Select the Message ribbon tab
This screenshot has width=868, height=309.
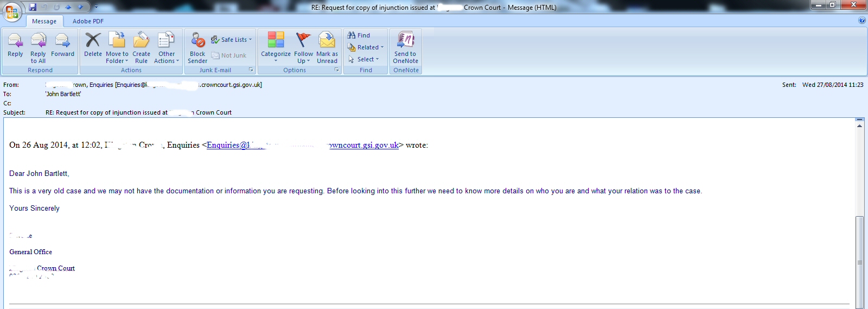(x=44, y=21)
